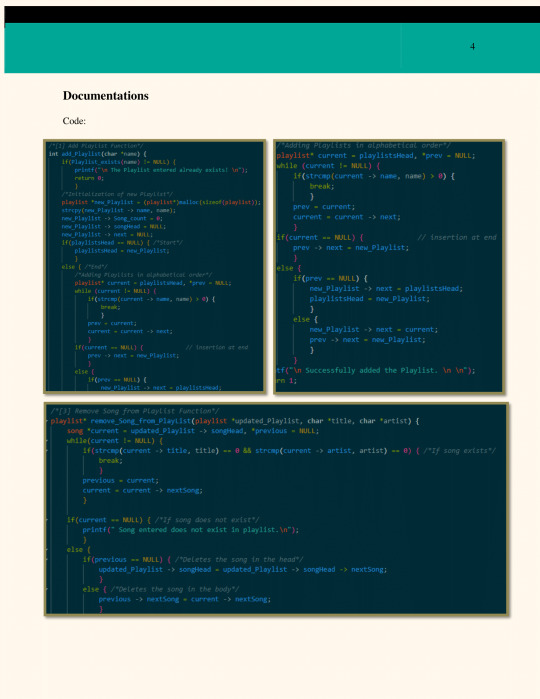Screen dimensions: 540x699
Task: Select the add_Playlist code screenshot image
Action: [155, 267]
